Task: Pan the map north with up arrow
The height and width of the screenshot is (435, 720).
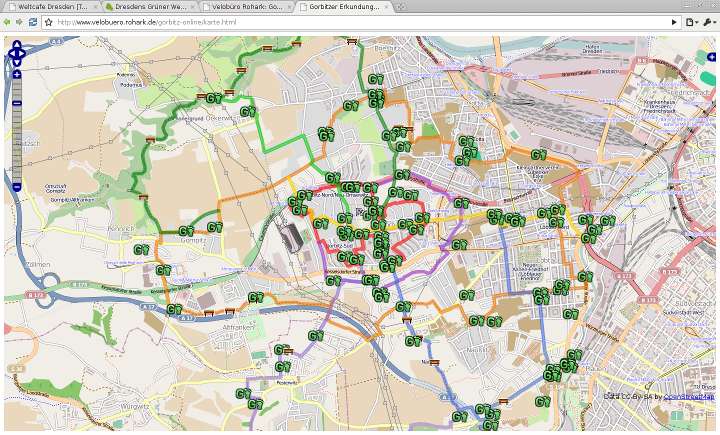Action: coord(17,45)
